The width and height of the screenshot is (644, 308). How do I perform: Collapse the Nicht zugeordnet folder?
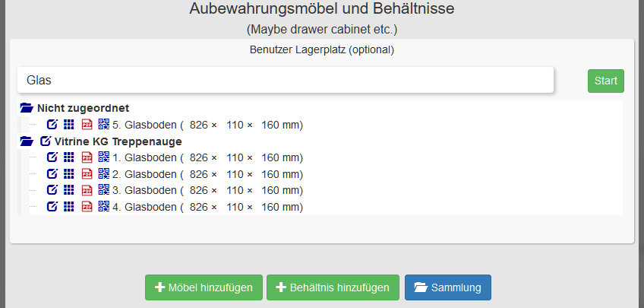(27, 108)
